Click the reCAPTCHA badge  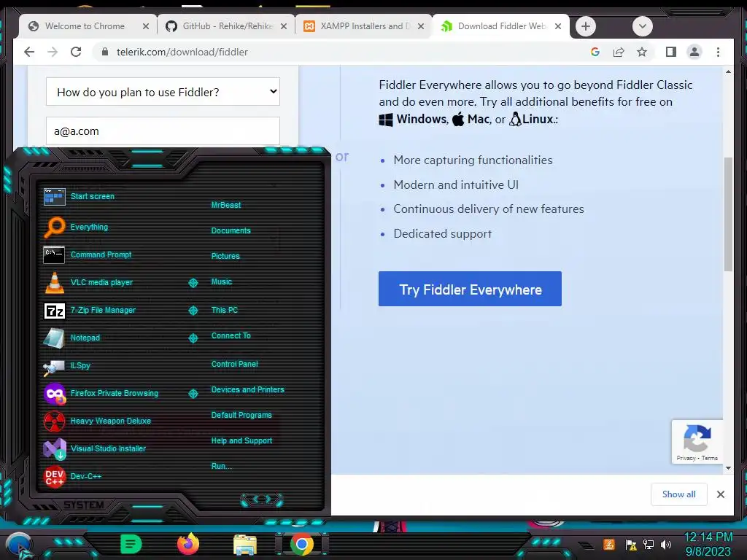click(697, 442)
